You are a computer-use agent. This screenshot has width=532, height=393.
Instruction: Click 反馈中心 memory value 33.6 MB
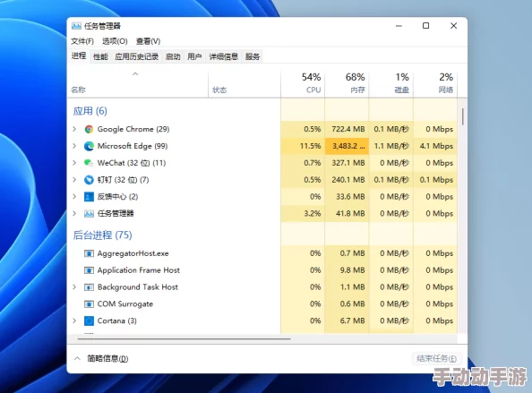pos(350,197)
